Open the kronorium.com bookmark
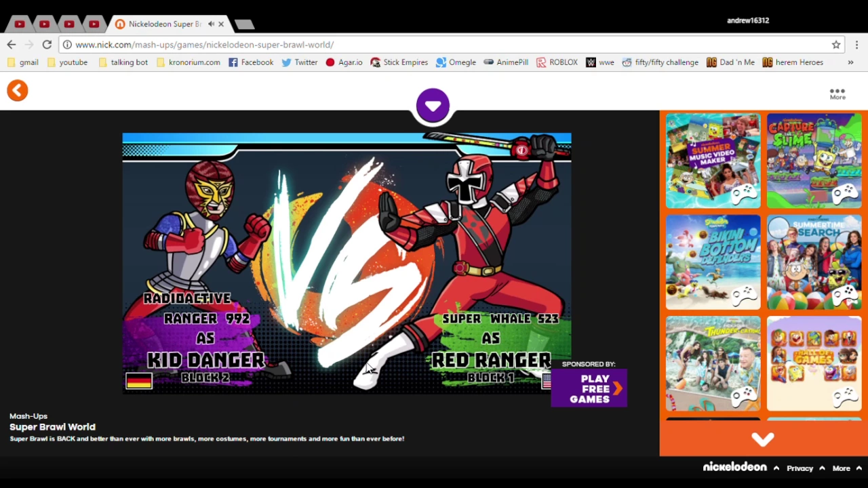The image size is (868, 488). tap(189, 62)
